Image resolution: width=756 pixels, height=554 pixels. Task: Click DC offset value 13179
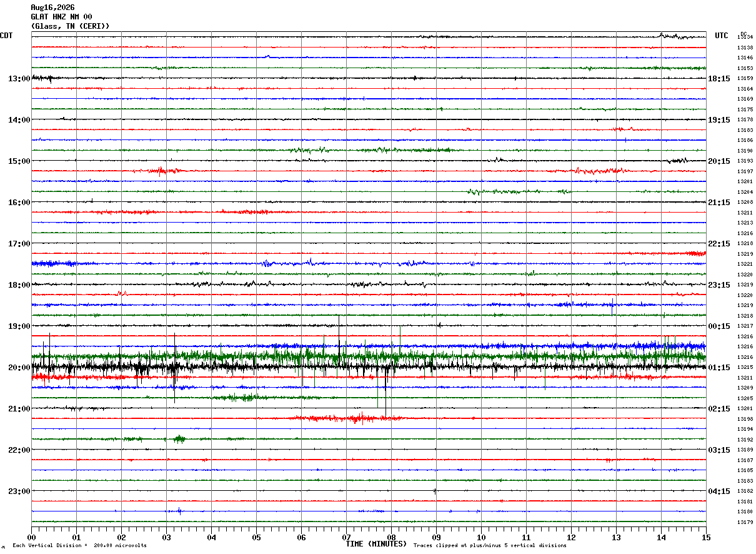point(745,522)
